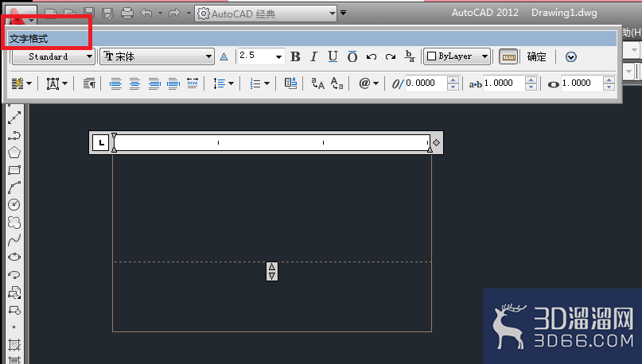Toggle Italic text formatting
This screenshot has height=364, width=642.
pyautogui.click(x=313, y=56)
